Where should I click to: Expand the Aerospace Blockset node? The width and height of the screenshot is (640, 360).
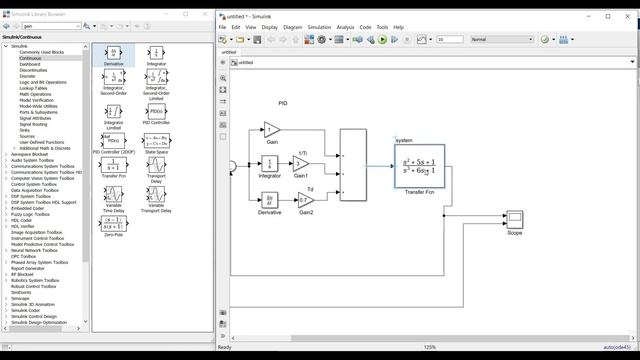pyautogui.click(x=6, y=154)
